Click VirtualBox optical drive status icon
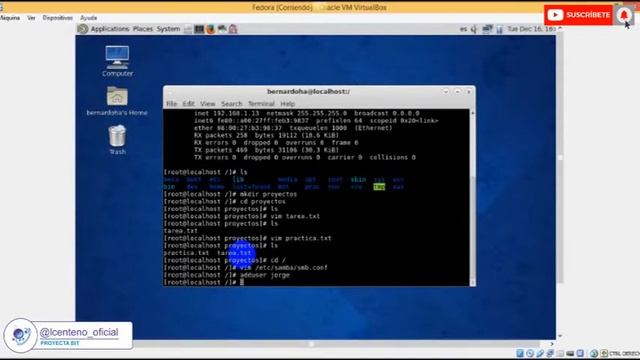 pos(530,353)
